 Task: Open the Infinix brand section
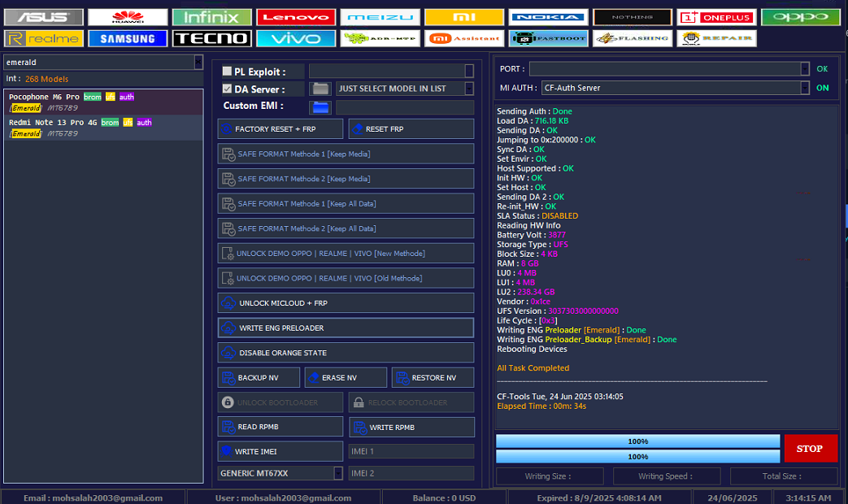(x=212, y=17)
